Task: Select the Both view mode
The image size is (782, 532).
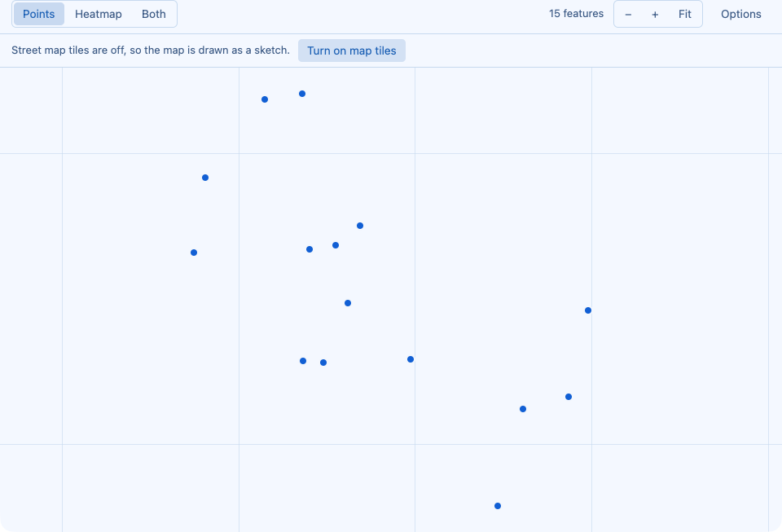Action: 154,14
